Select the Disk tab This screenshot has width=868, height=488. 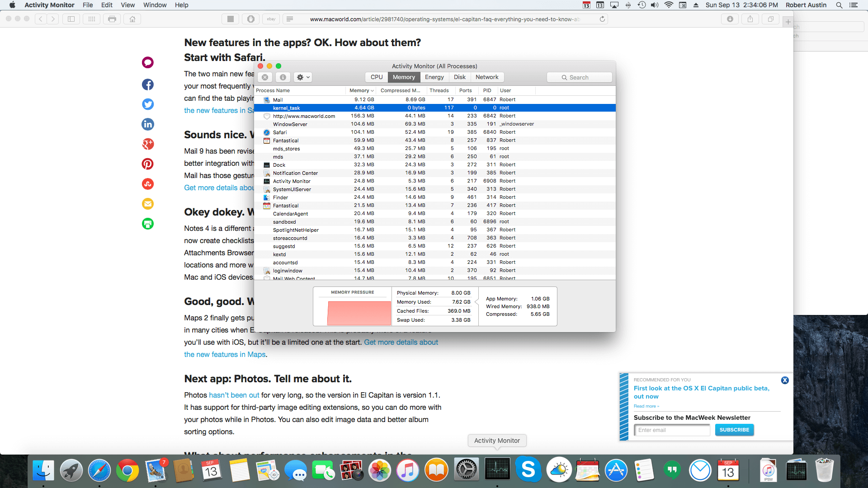click(459, 77)
